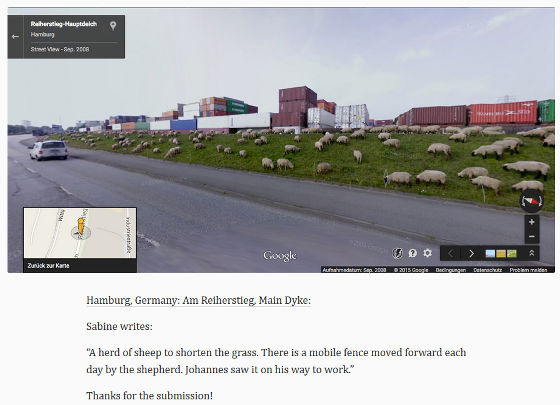Image resolution: width=560 pixels, height=405 pixels.
Task: Open the 'Datenschutz' privacy link
Action: (488, 270)
